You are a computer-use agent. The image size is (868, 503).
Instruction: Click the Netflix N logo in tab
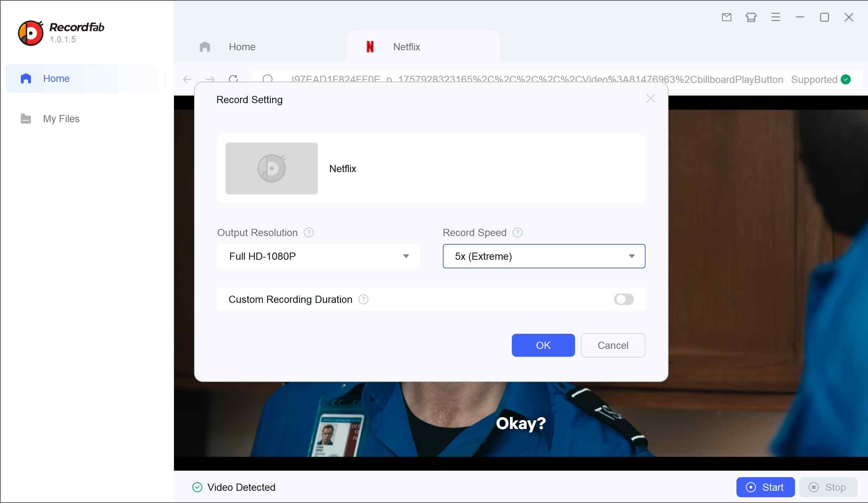(x=370, y=47)
